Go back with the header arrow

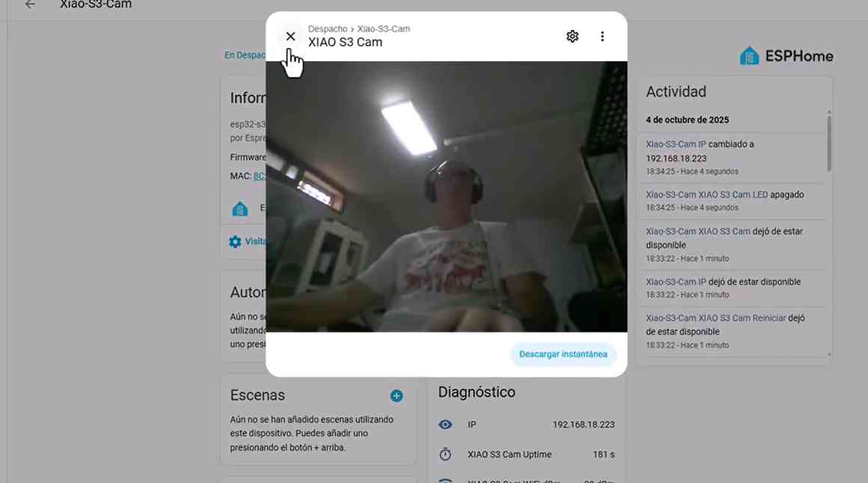pos(30,4)
